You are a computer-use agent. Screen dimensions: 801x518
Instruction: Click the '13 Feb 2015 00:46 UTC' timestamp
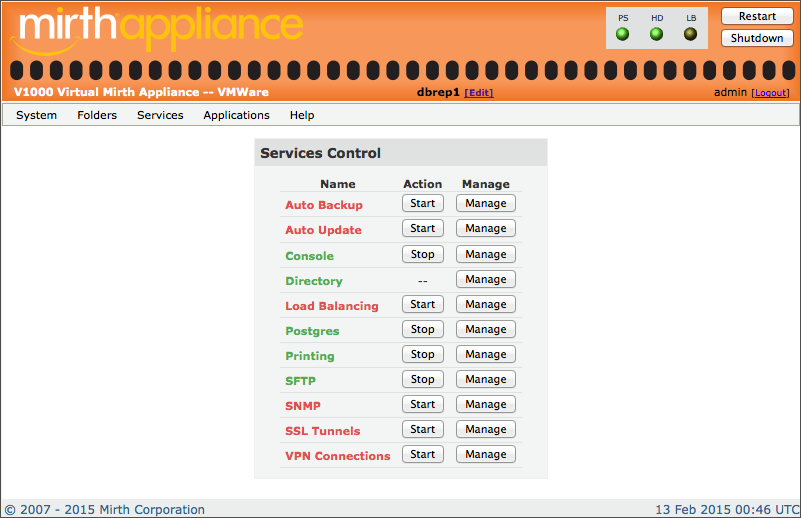click(x=727, y=510)
